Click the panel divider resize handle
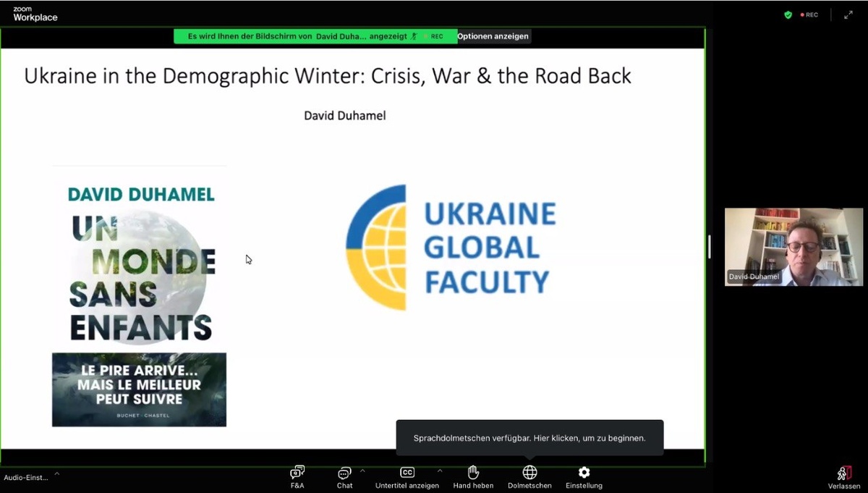The height and width of the screenshot is (493, 868). pyautogui.click(x=709, y=247)
